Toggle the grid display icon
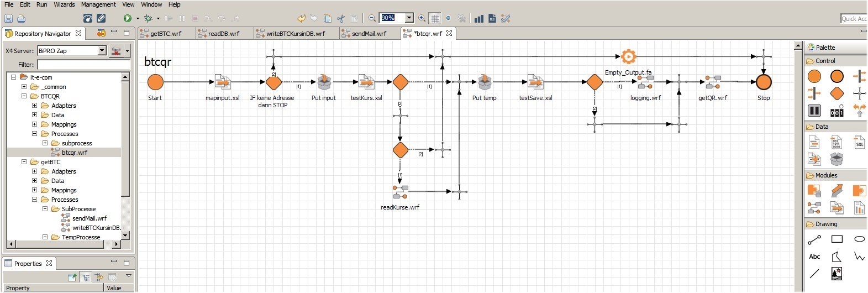Viewport: 868px width, 293px height. click(435, 18)
